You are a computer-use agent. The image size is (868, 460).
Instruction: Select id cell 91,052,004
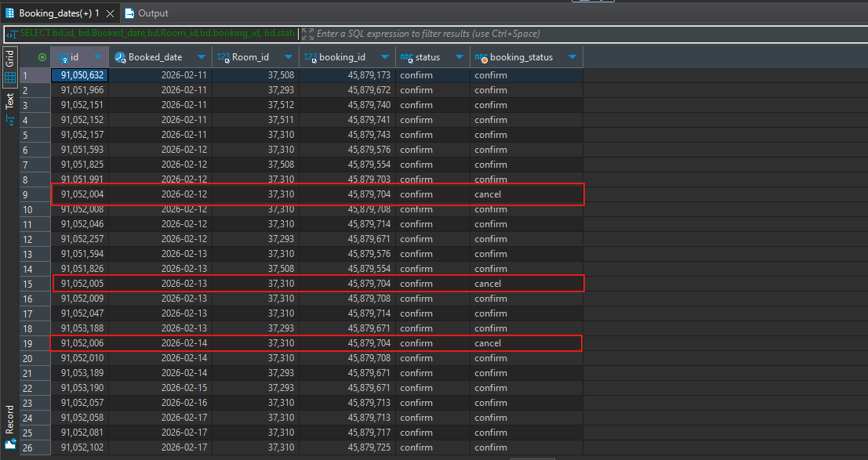click(80, 194)
